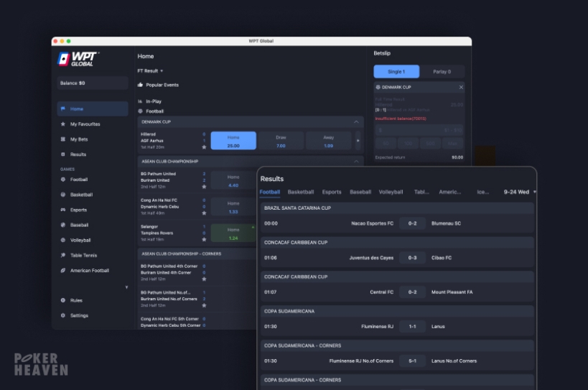Open My Favourites in sidebar

85,124
